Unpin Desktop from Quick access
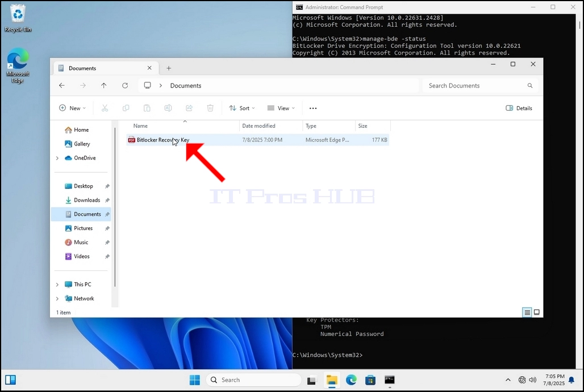The width and height of the screenshot is (584, 392). pos(107,186)
